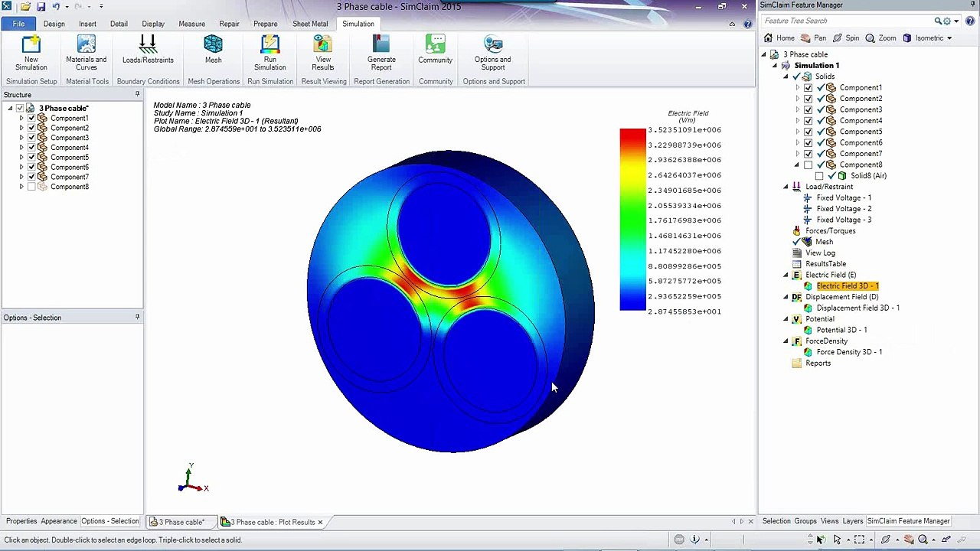Image resolution: width=980 pixels, height=551 pixels.
Task: Expand Component7 in Structure panel
Action: point(21,177)
